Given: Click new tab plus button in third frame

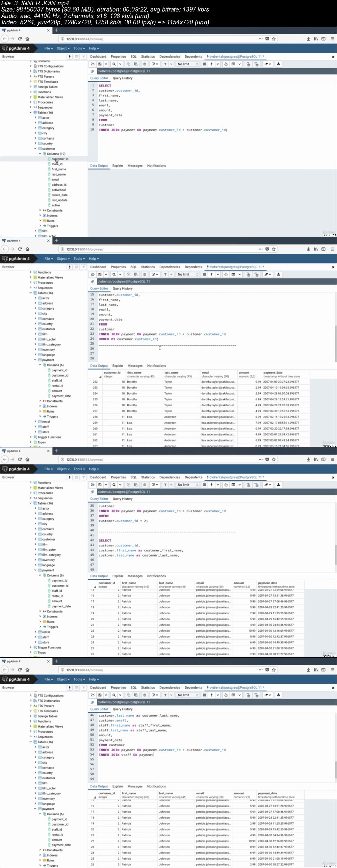Looking at the screenshot, I should tap(56, 451).
